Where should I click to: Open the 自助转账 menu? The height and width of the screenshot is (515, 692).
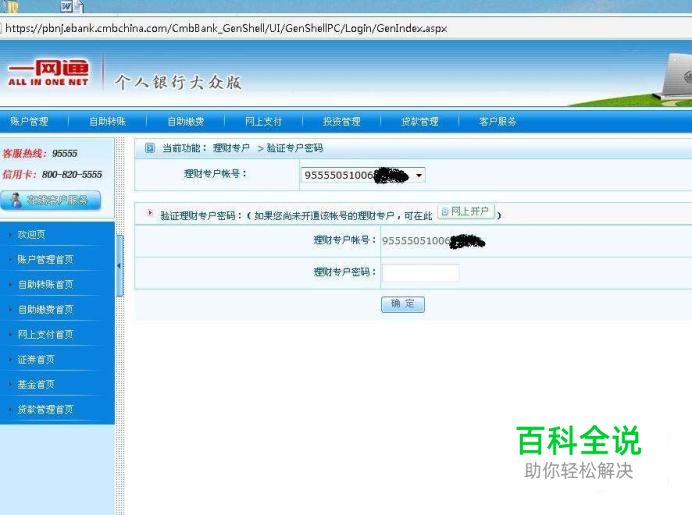[107, 121]
